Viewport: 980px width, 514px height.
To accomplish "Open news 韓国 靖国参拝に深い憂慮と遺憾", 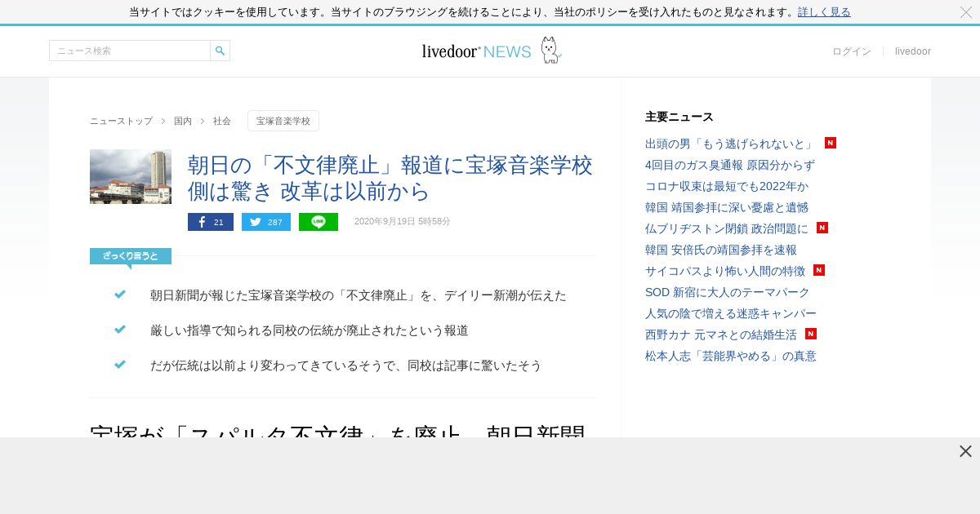I will click(727, 207).
